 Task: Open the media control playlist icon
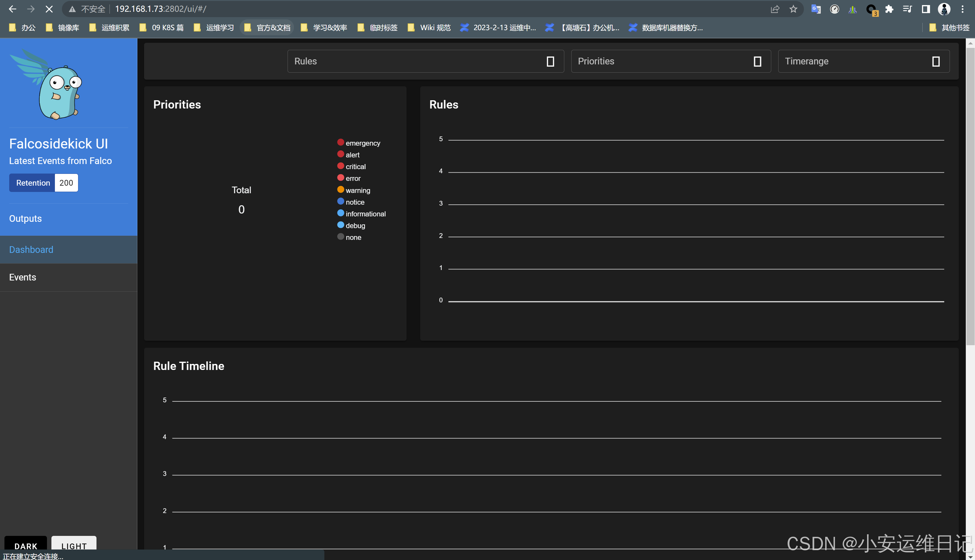(908, 9)
